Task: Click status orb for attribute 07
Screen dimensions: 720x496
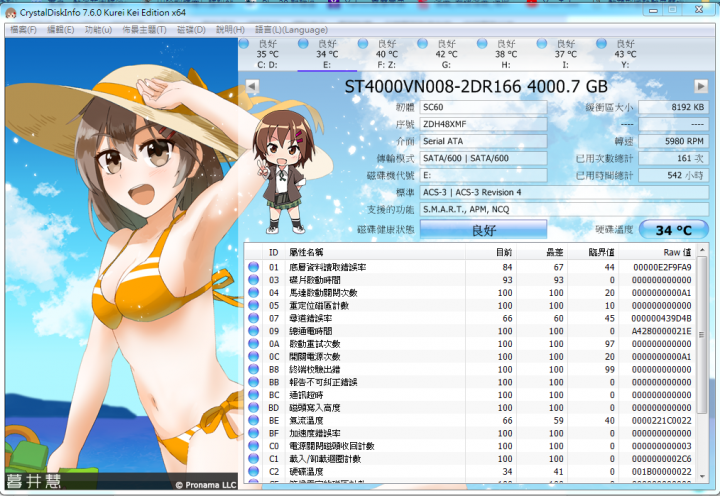Action: pyautogui.click(x=253, y=318)
